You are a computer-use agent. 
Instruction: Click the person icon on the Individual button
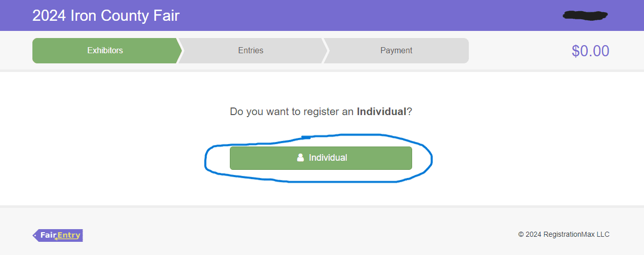tap(300, 158)
